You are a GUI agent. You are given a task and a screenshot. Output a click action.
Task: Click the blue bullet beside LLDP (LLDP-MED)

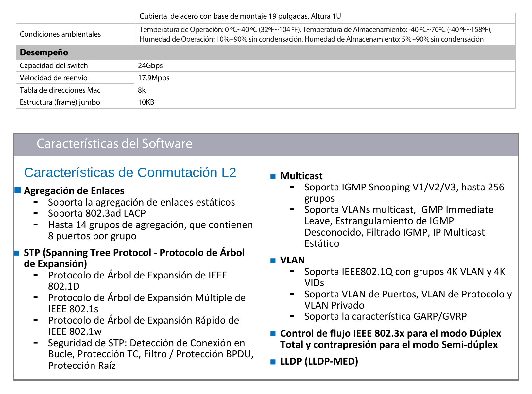[273, 362]
